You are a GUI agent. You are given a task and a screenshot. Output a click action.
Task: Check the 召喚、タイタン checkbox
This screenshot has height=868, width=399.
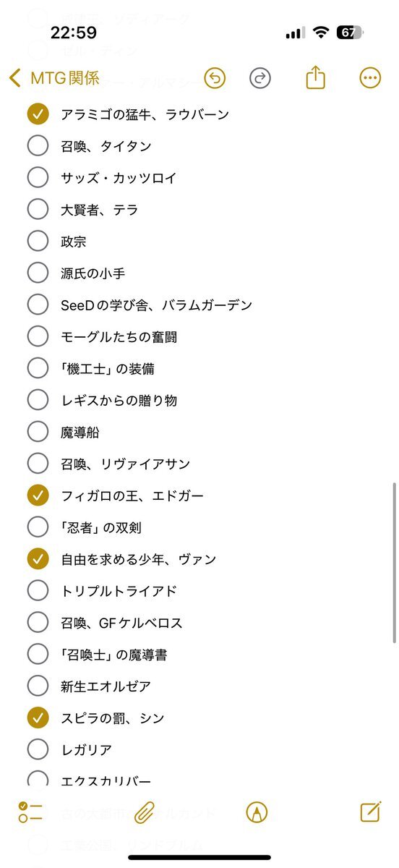click(38, 146)
